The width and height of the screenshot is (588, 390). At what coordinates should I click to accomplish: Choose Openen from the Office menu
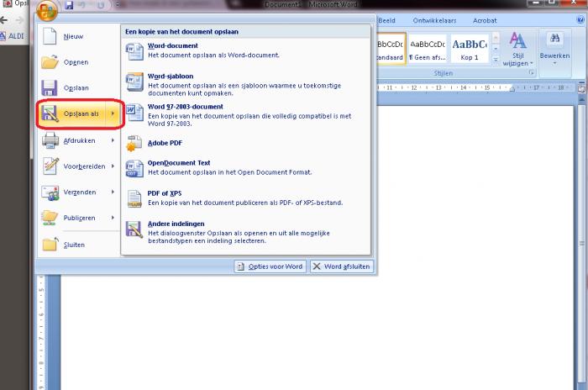tap(76, 62)
